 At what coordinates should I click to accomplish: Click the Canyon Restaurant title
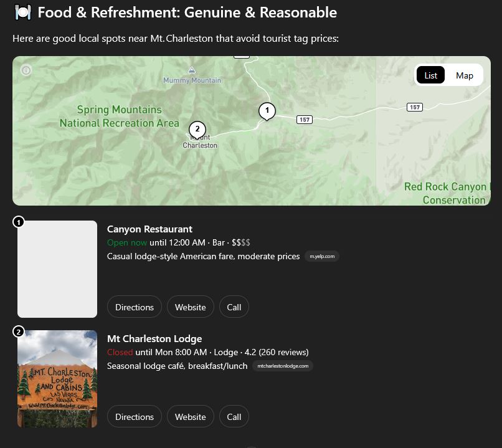149,229
